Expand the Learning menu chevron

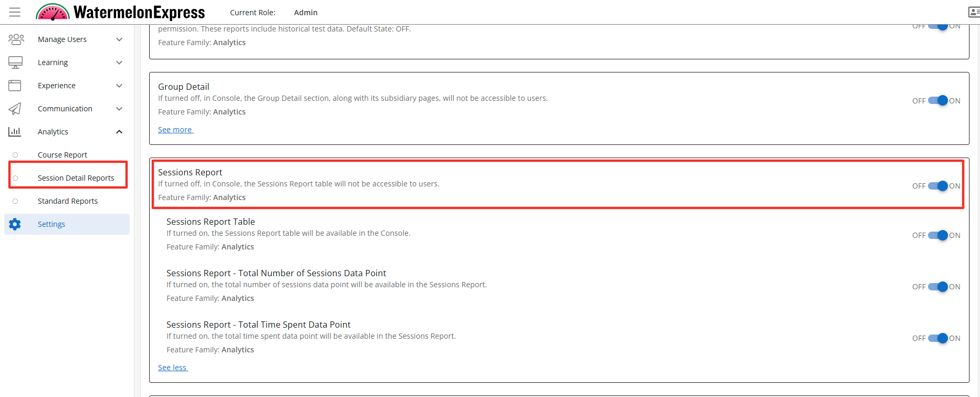point(119,62)
